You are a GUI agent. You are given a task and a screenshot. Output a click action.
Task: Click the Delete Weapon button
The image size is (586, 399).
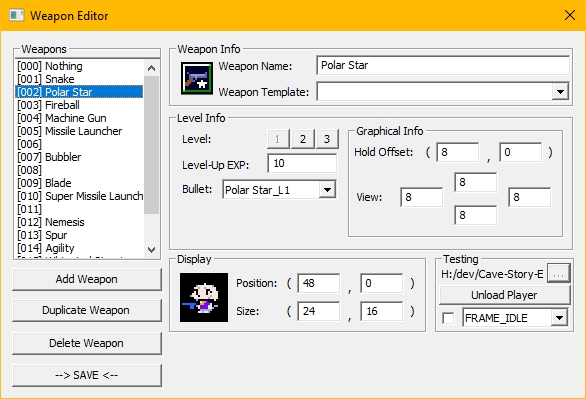click(x=87, y=343)
